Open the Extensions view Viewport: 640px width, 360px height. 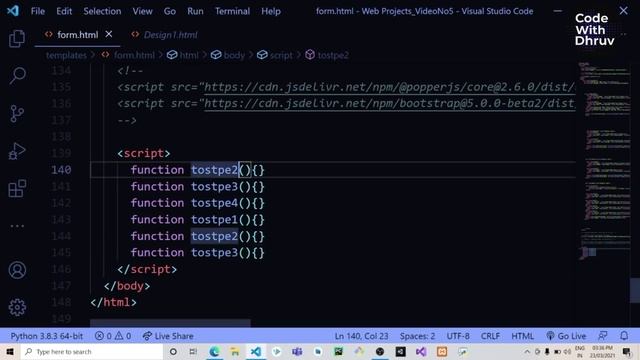point(17,188)
